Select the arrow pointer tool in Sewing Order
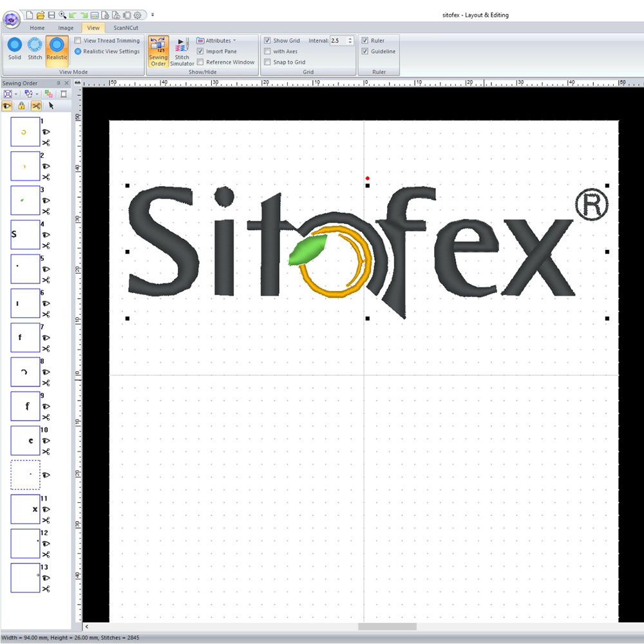644x644 pixels. click(x=51, y=106)
